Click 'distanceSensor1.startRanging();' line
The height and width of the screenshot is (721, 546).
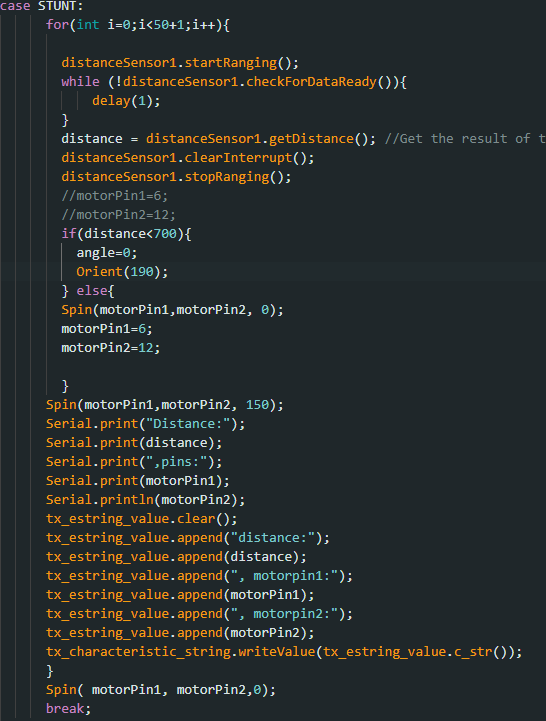(180, 63)
